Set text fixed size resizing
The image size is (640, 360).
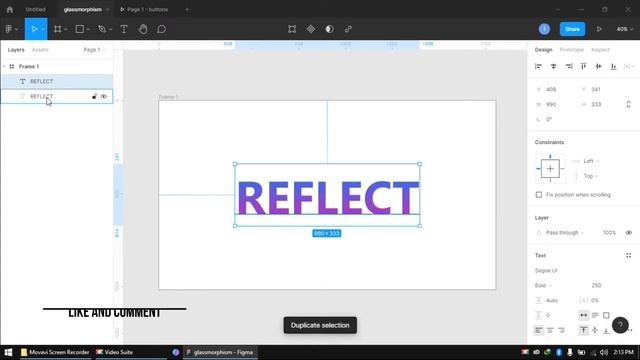click(606, 315)
